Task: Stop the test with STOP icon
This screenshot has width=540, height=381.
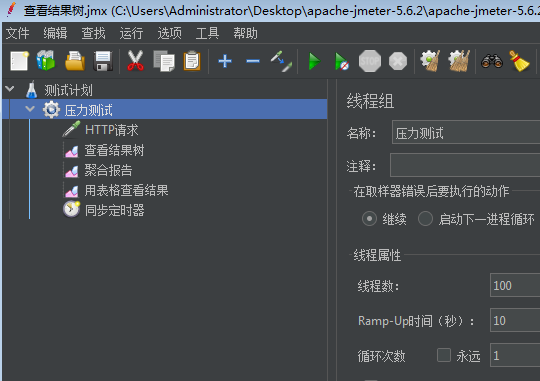Action: click(x=370, y=61)
